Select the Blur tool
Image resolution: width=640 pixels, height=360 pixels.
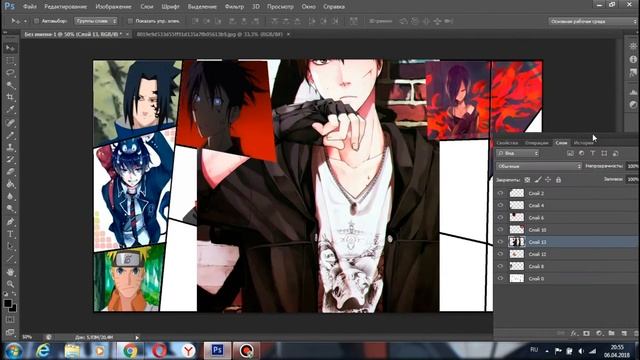(10, 196)
